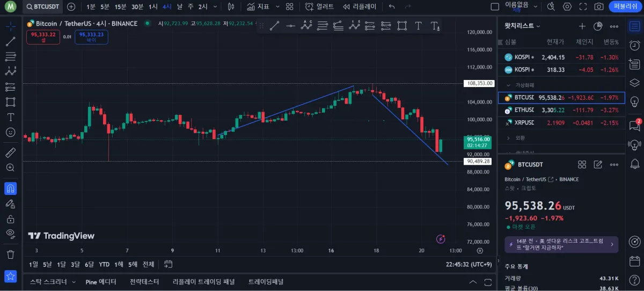The height and width of the screenshot is (291, 644).
Task: Open the 전략테스터 tab
Action: click(144, 282)
